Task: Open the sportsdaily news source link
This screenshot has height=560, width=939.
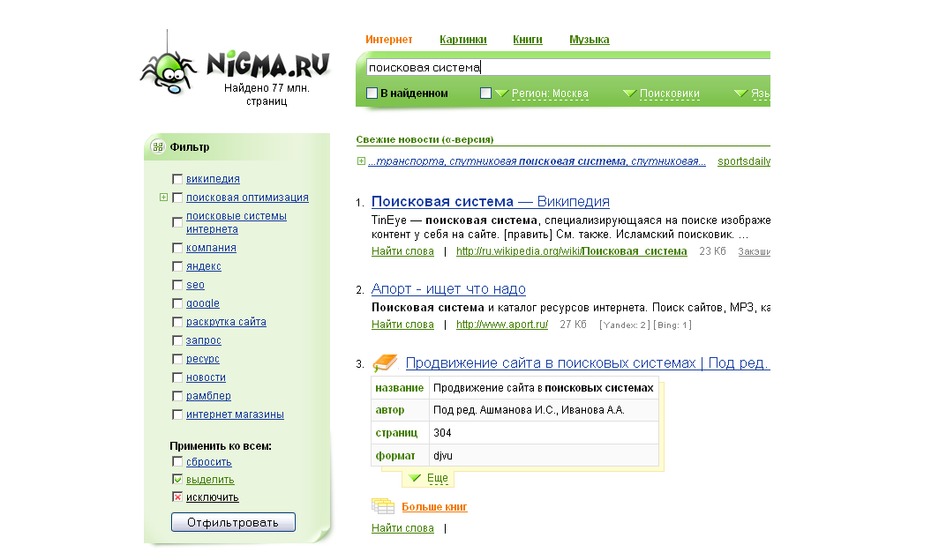Action: 744,161
